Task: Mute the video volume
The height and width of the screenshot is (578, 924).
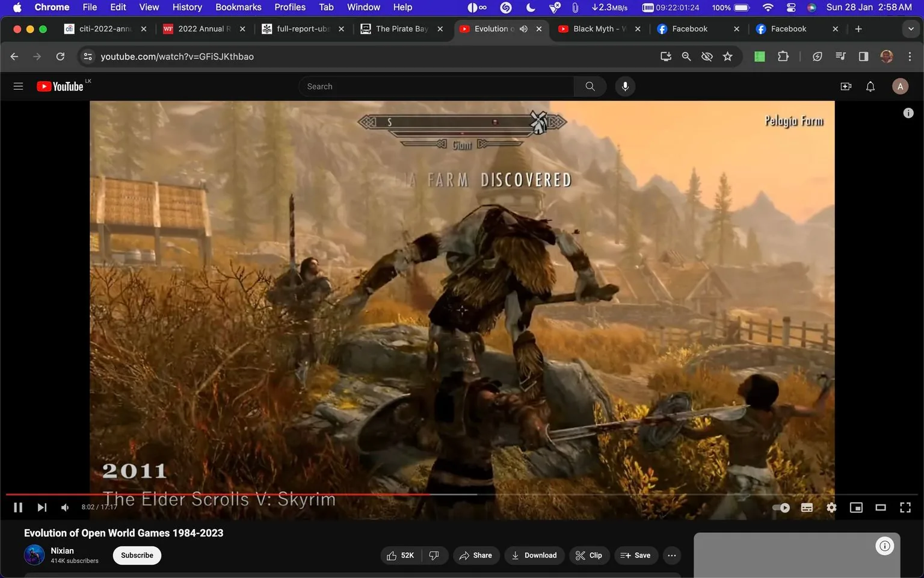Action: click(64, 507)
